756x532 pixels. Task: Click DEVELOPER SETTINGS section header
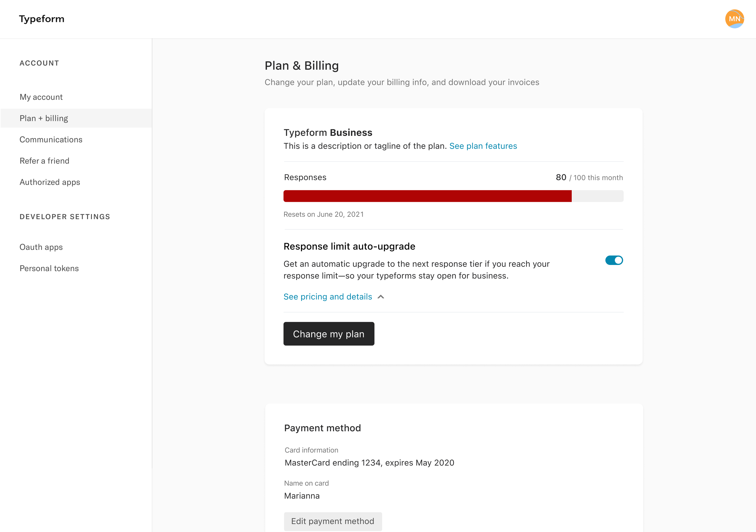point(65,217)
